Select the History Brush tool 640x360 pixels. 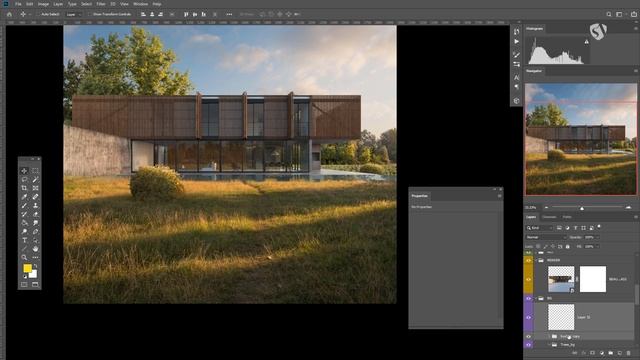[x=24, y=214]
